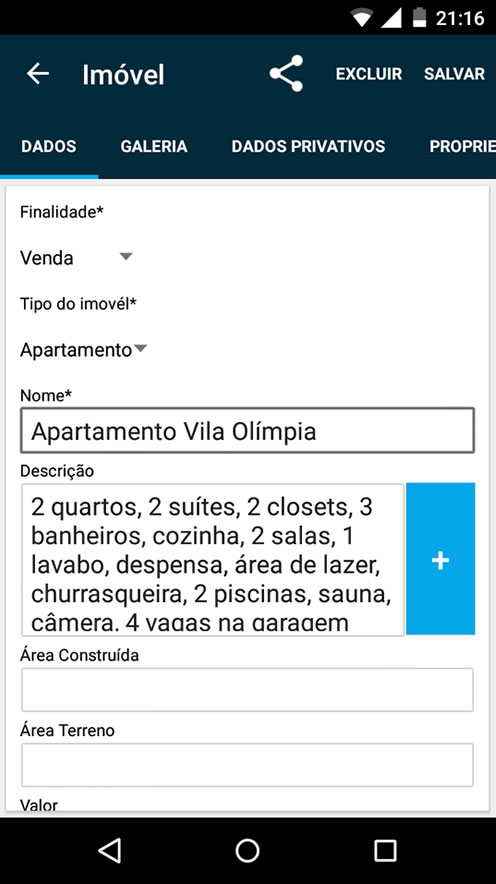
Task: Tap the back arrow icon
Action: (x=38, y=74)
